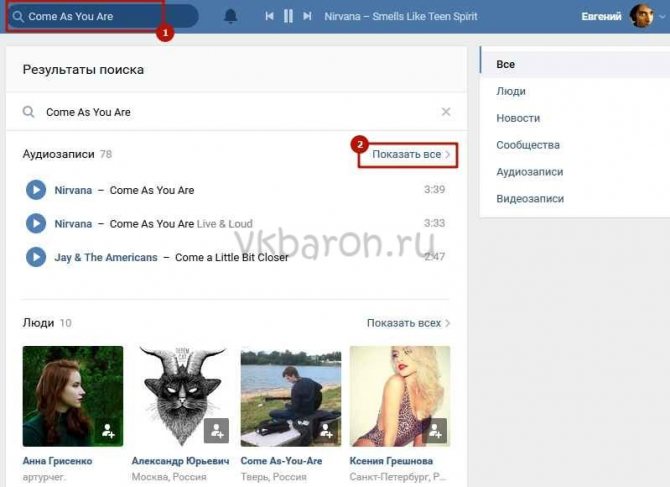Image resolution: width=670 pixels, height=487 pixels.
Task: Open the Nirvana artist link in first audio row
Action: click(73, 190)
